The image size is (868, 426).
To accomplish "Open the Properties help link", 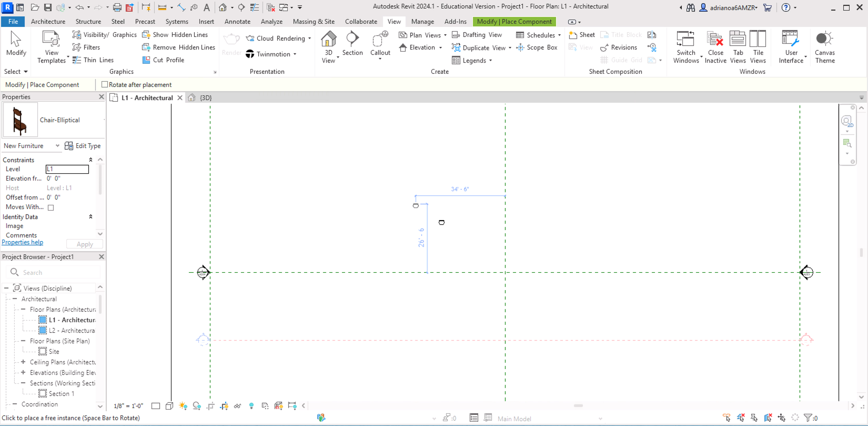I will [23, 242].
